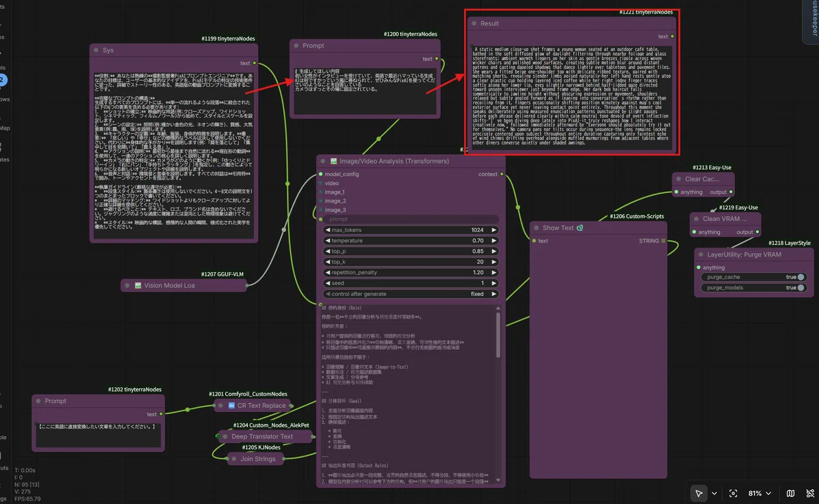
Task: Click the image_2 input port
Action: [319, 201]
